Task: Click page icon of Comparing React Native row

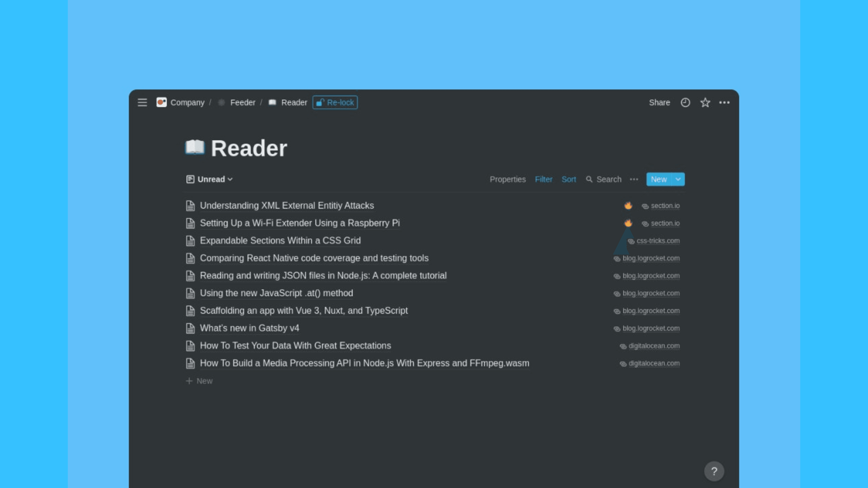Action: (x=190, y=258)
